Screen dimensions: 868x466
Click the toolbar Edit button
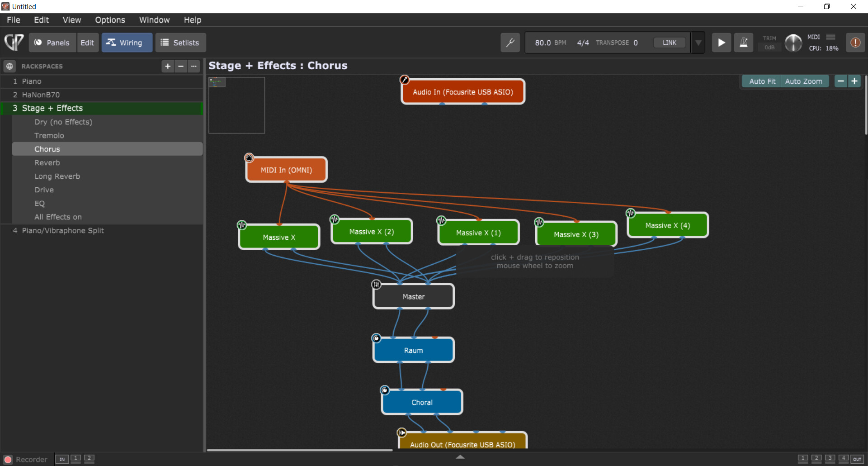click(x=87, y=43)
